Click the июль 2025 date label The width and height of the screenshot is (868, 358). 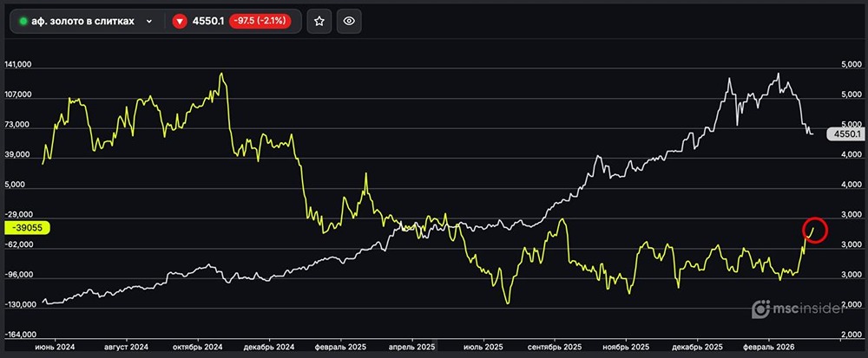[483, 347]
